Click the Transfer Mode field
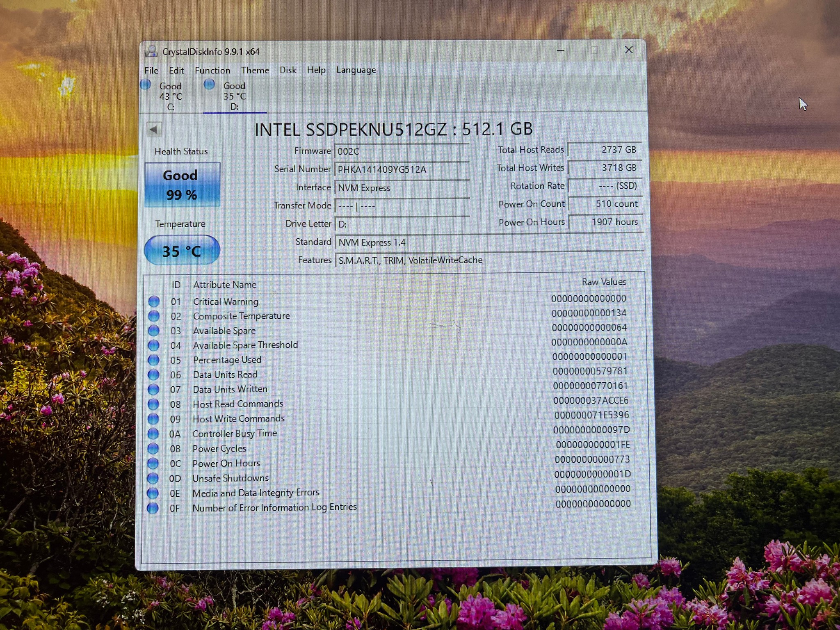 click(x=402, y=206)
